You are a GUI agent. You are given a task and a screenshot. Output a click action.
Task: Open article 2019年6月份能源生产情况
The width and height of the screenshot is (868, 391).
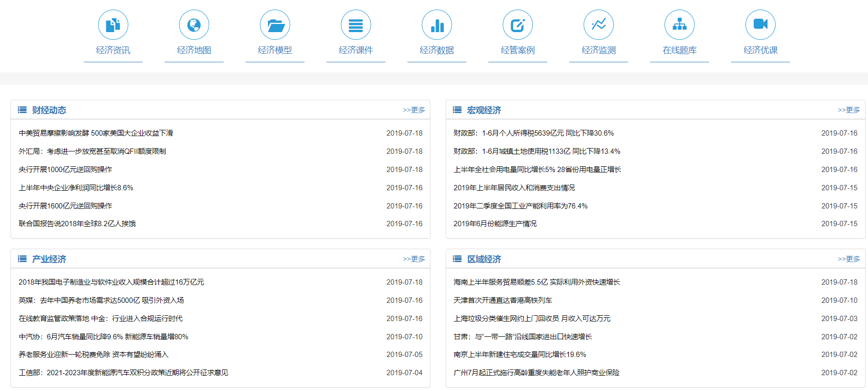pyautogui.click(x=495, y=224)
